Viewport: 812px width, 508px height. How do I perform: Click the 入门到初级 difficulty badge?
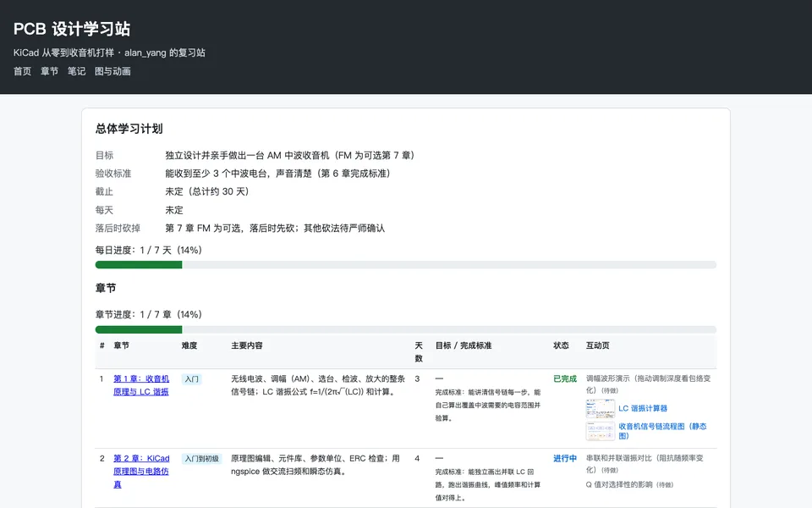coord(202,459)
